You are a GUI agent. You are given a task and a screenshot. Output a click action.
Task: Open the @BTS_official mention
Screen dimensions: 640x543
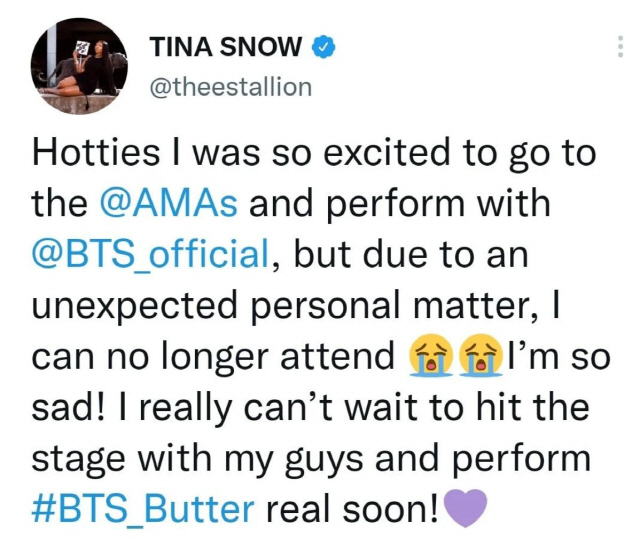150,254
